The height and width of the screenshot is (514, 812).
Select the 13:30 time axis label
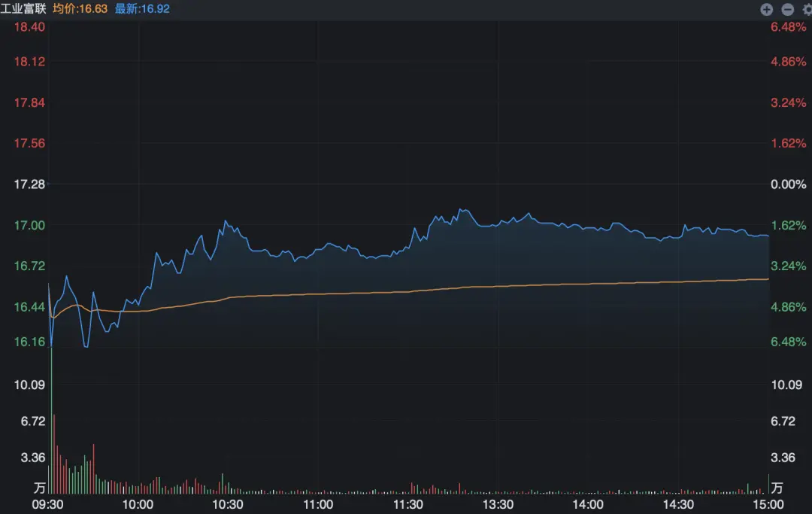(x=498, y=504)
